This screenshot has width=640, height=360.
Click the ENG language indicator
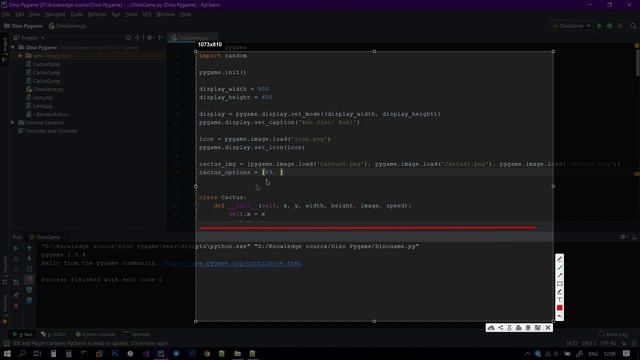point(593,354)
